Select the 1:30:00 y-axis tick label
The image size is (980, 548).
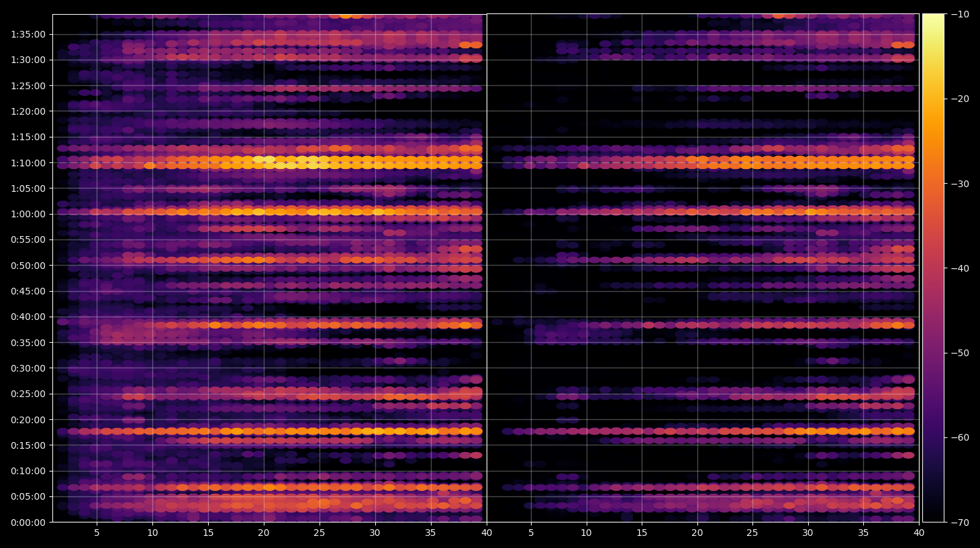coord(28,60)
